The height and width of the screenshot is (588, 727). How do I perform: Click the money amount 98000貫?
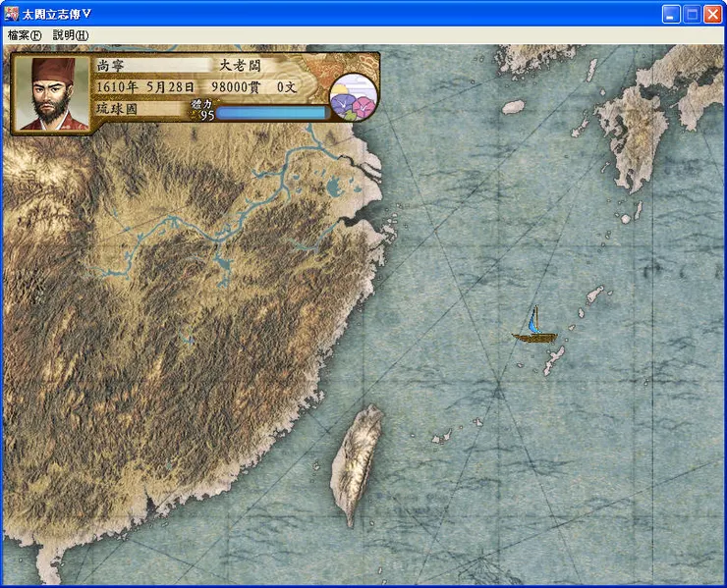[x=236, y=86]
